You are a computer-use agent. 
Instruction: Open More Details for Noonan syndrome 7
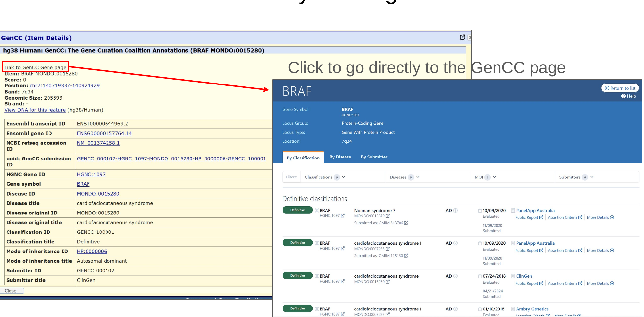(x=600, y=218)
